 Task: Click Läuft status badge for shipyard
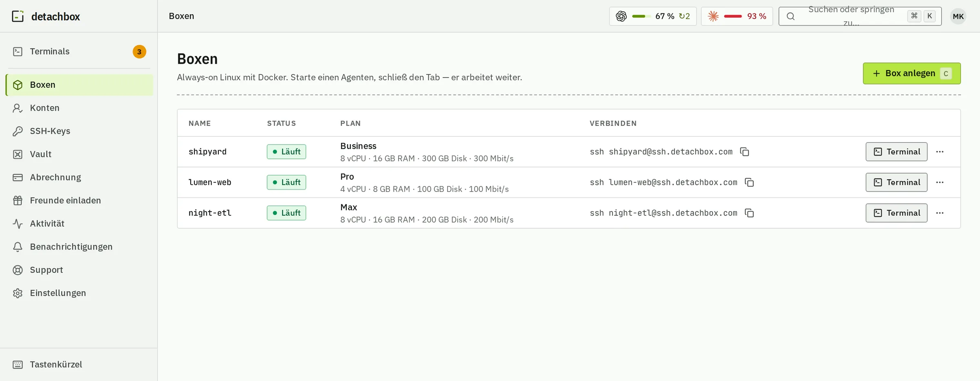click(x=286, y=152)
